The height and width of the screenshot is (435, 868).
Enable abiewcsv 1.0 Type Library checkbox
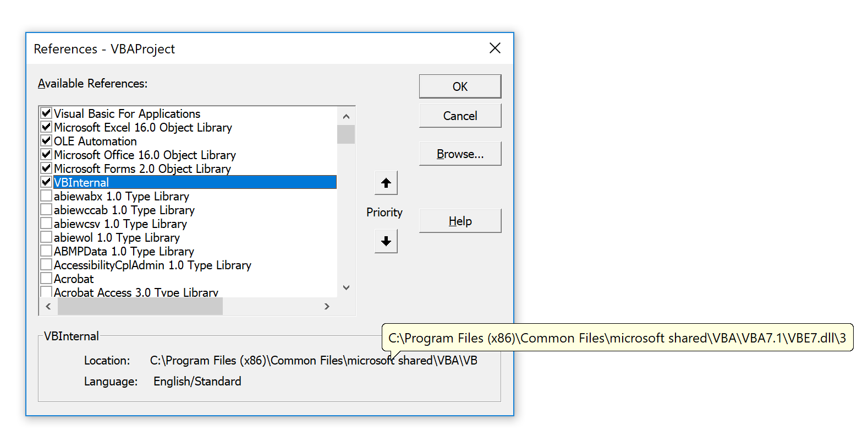click(46, 223)
